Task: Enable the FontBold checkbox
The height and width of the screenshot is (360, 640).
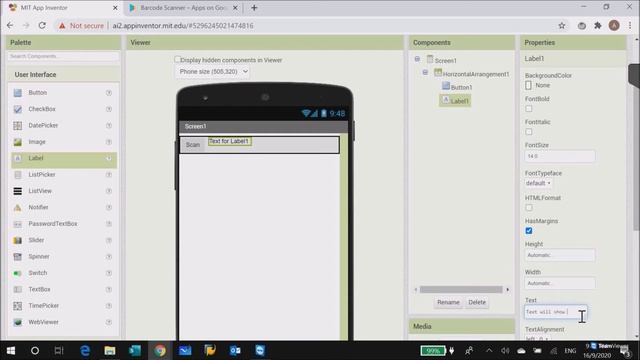Action: [529, 109]
